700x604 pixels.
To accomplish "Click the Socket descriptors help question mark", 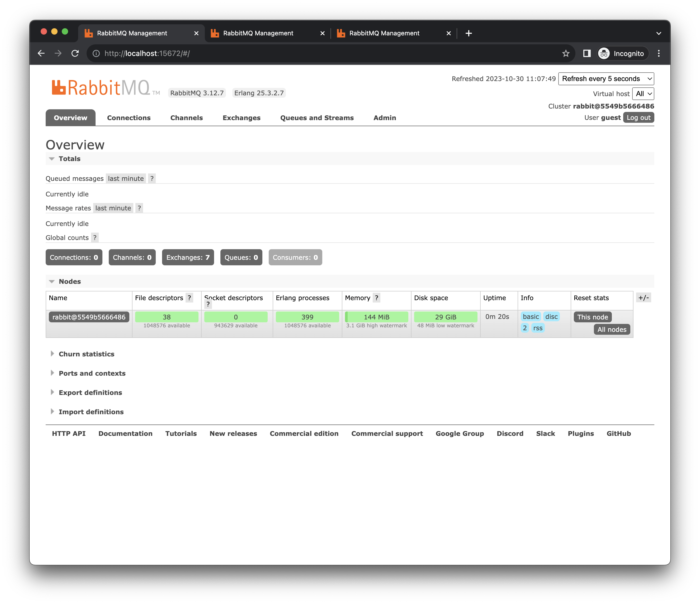I will pos(208,304).
